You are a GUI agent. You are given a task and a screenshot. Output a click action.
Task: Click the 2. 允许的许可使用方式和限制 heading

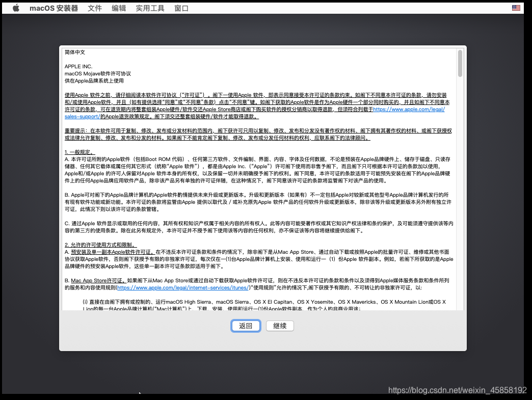tap(101, 245)
